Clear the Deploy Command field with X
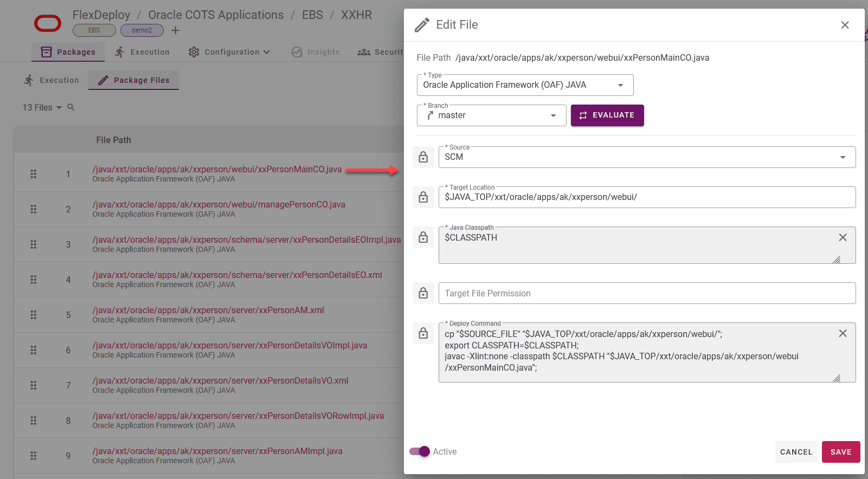 click(x=843, y=333)
